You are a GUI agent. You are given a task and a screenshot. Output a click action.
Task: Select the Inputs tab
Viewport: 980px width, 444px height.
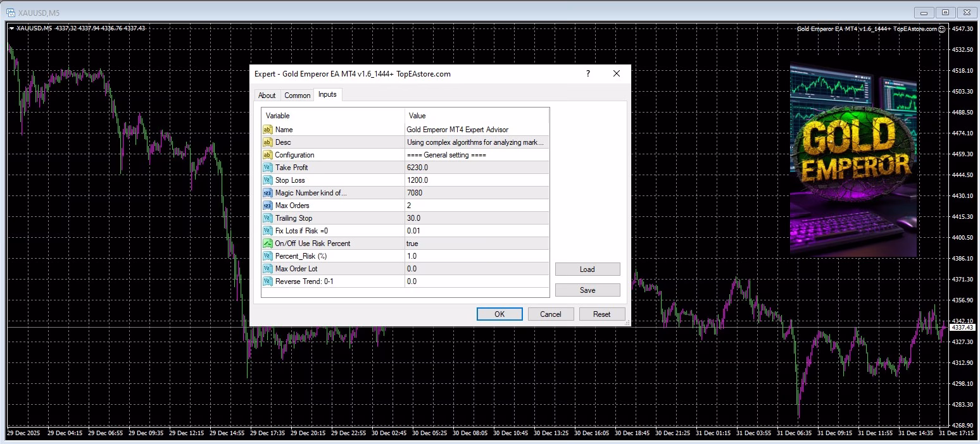pos(327,94)
